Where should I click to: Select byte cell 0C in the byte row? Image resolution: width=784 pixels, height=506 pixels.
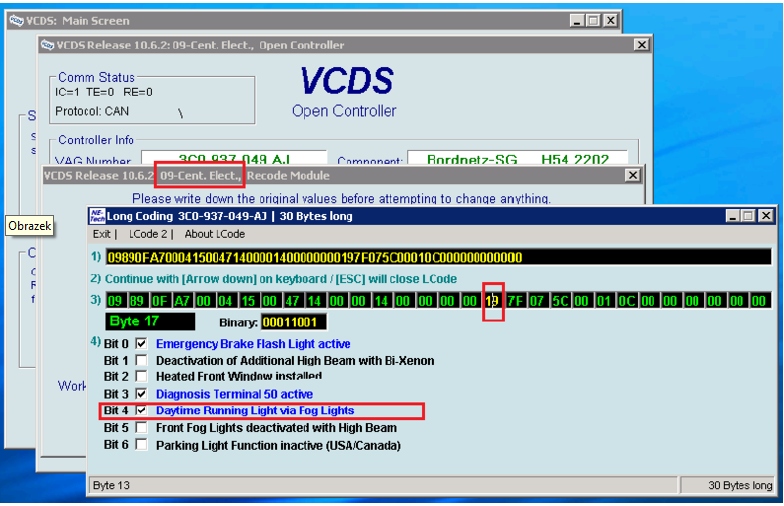[626, 301]
